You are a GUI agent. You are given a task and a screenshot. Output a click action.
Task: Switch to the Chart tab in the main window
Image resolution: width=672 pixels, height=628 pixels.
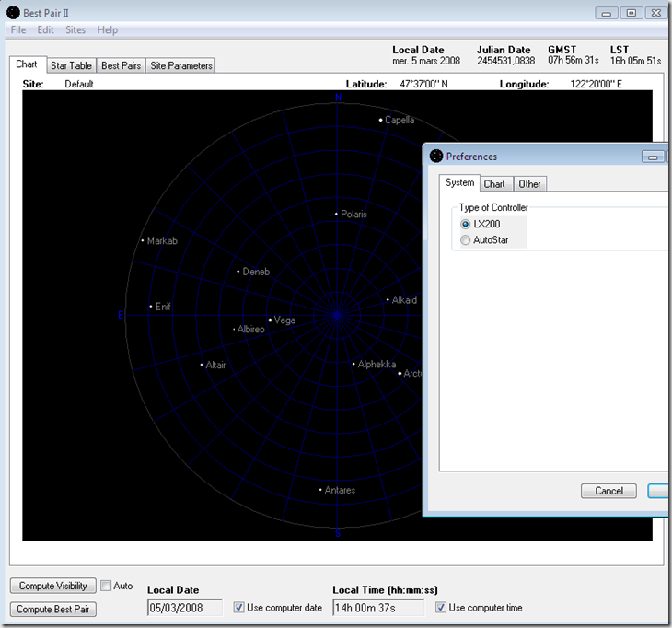coord(27,64)
